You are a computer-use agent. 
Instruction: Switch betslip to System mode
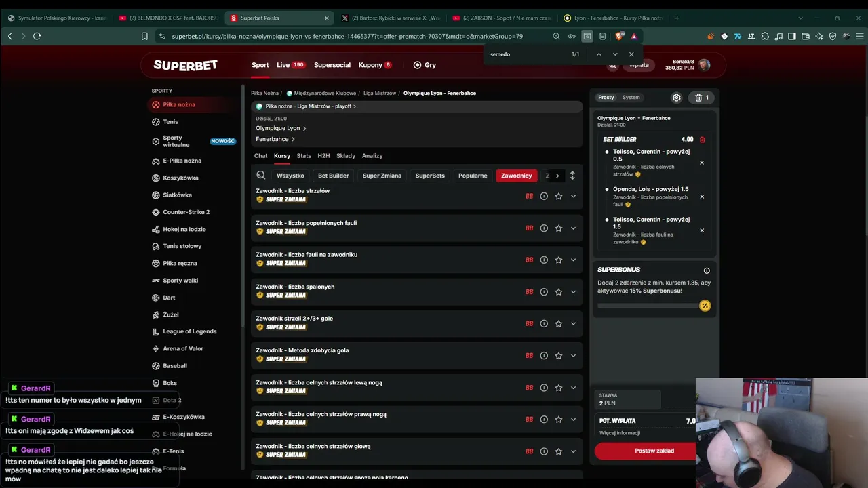(x=631, y=98)
